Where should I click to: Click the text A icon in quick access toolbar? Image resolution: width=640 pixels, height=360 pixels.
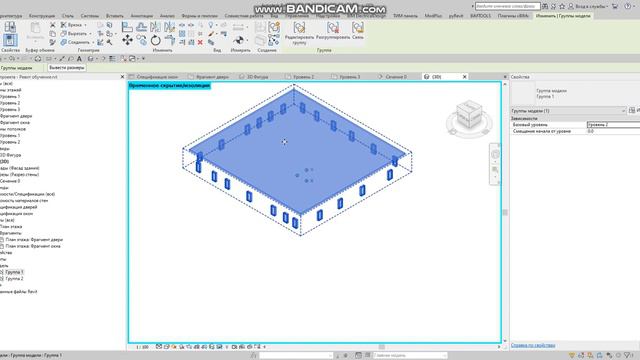(79, 59)
